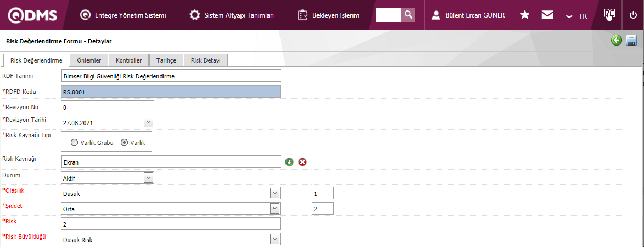This screenshot has width=644, height=247.
Task: Click green select icon beside Risk Kaynağı
Action: tap(290, 162)
